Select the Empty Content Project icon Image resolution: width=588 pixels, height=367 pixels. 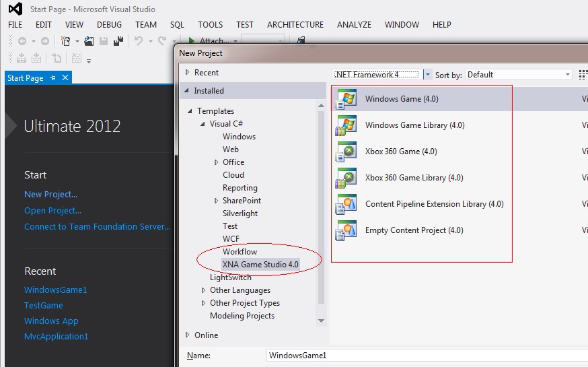coord(346,230)
